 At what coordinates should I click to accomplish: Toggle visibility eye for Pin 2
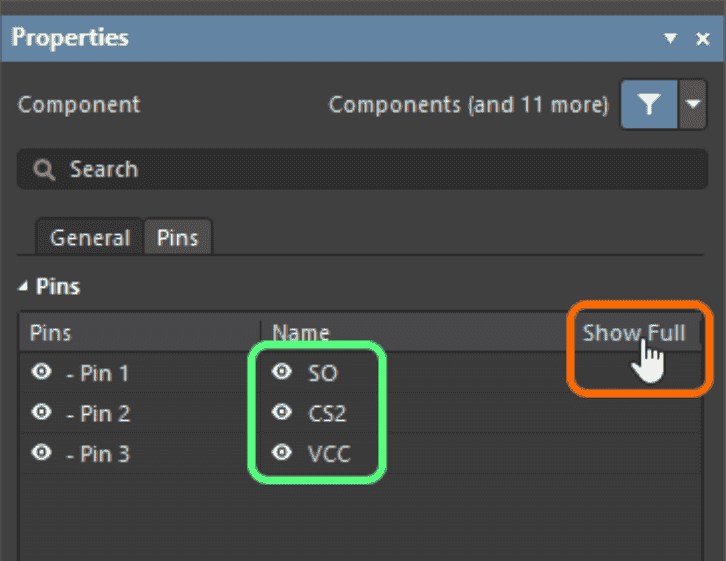point(41,412)
